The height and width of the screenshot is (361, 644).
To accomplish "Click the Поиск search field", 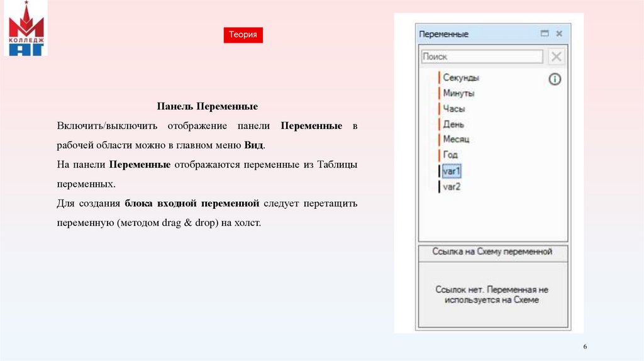I will pyautogui.click(x=482, y=57).
